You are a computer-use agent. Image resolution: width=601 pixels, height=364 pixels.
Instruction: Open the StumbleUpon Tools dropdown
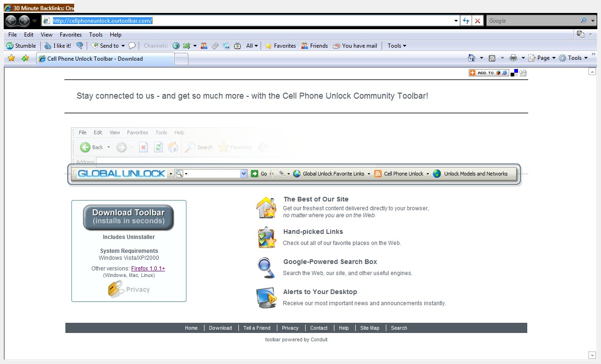tap(397, 46)
